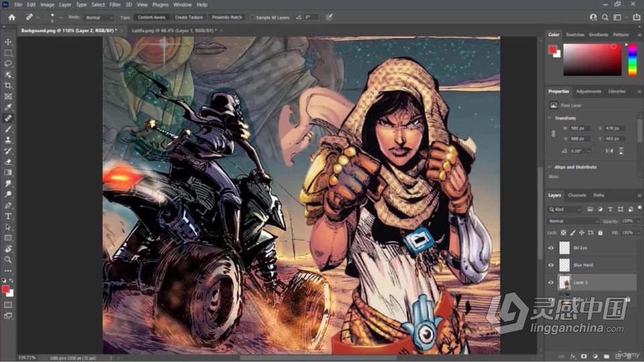The width and height of the screenshot is (644, 362).
Task: Choose Content-Aware type button
Action: [152, 17]
